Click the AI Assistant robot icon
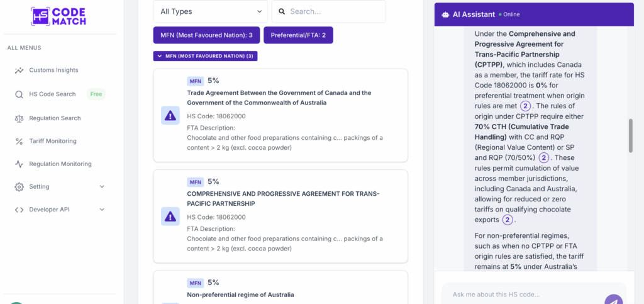 click(x=445, y=14)
